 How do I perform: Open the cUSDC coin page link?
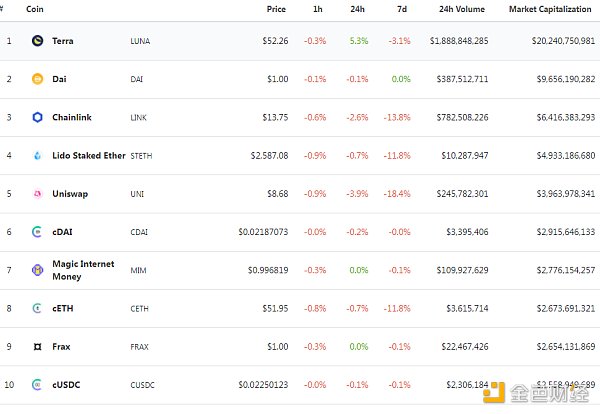coord(66,385)
